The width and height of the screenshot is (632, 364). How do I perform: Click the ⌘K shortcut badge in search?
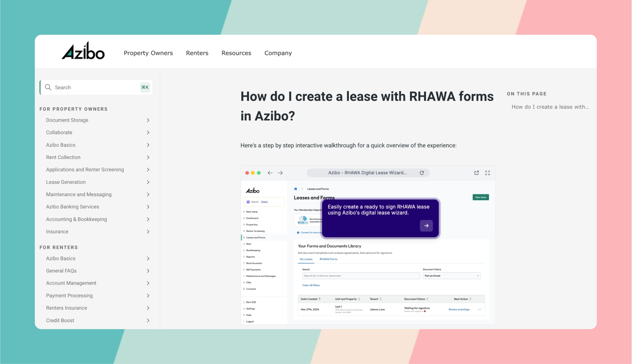click(145, 87)
